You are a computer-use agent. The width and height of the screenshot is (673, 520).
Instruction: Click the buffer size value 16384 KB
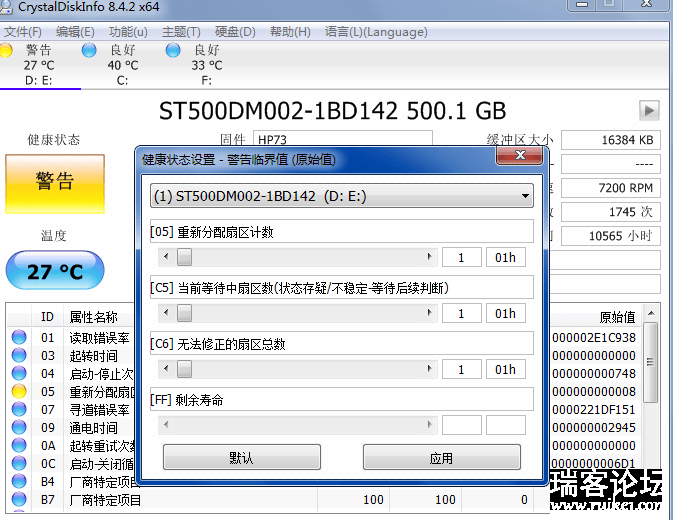(610, 140)
